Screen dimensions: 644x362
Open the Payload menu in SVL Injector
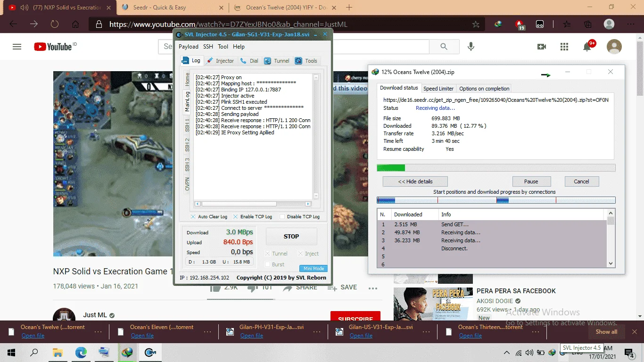click(188, 47)
